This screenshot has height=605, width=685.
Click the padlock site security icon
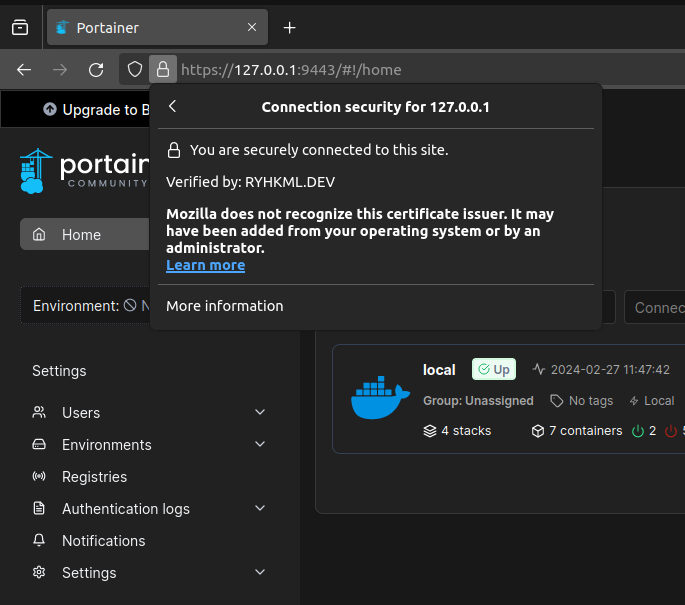click(x=163, y=69)
